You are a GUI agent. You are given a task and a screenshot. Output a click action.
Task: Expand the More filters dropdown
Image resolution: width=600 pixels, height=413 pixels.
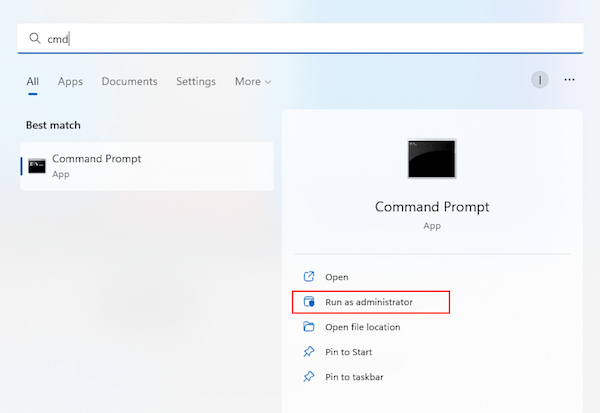(x=252, y=81)
